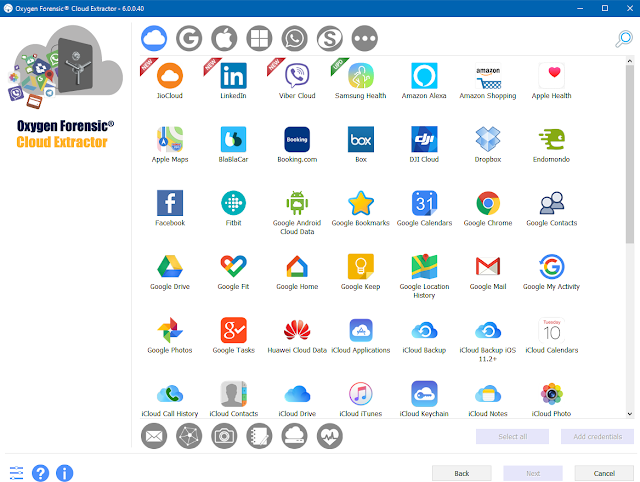This screenshot has height=482, width=640.
Task: Select Apple Maps service
Action: coord(170,144)
